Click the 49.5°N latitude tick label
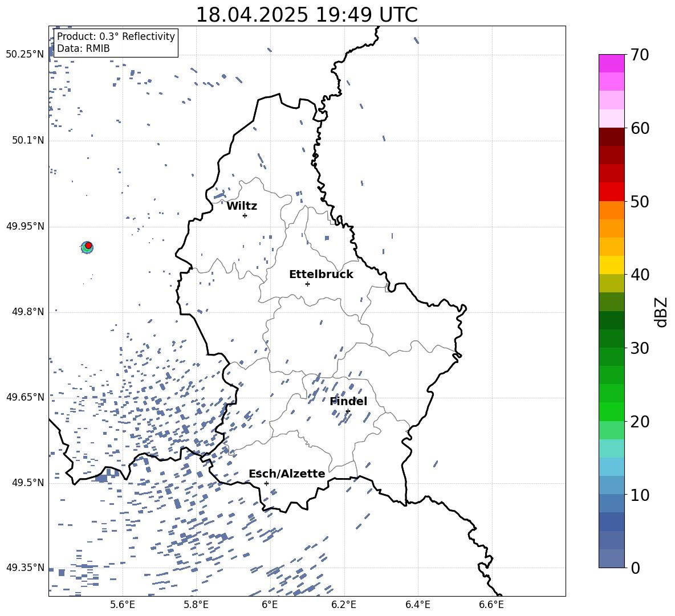The height and width of the screenshot is (616, 675). [x=28, y=483]
